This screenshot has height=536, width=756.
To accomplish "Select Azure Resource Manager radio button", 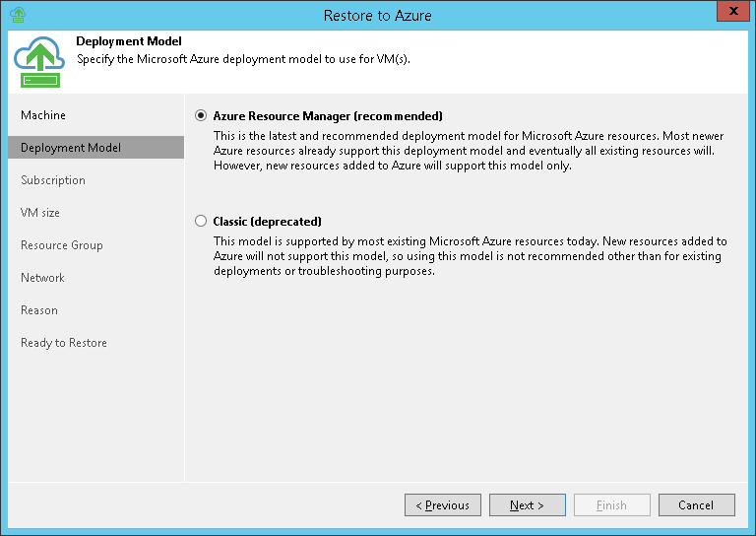I will coord(202,116).
